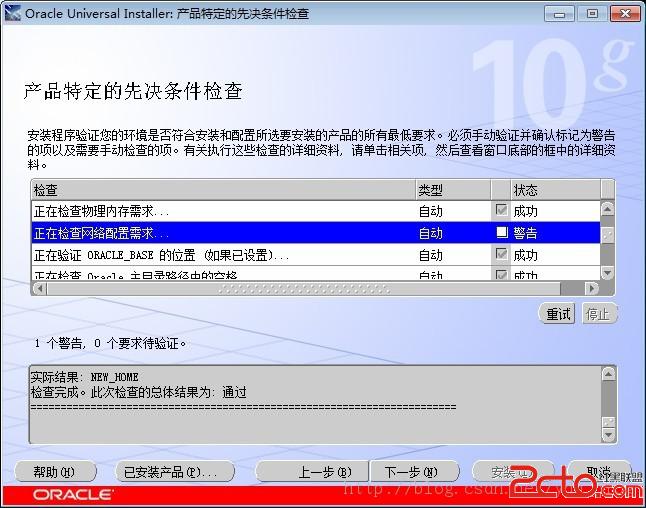The image size is (646, 508).
Task: Click checks table horizontal scroll right arrow
Action: pos(592,288)
